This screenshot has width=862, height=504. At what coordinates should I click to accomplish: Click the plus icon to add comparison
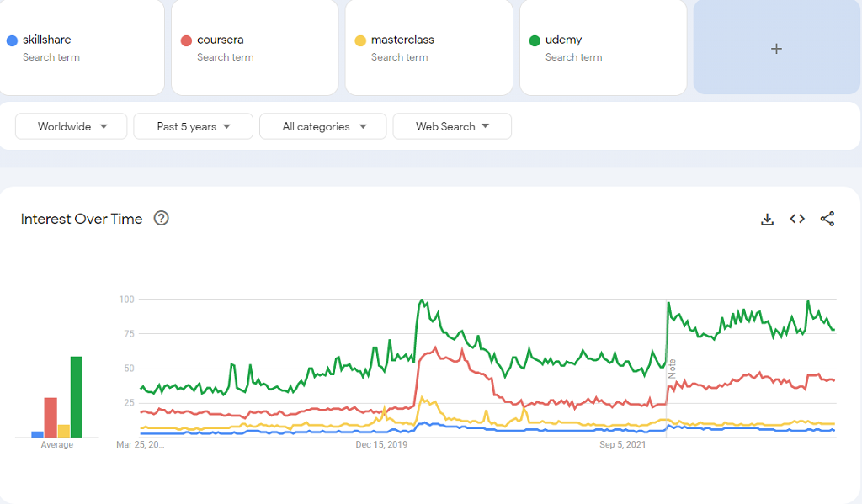(x=776, y=49)
